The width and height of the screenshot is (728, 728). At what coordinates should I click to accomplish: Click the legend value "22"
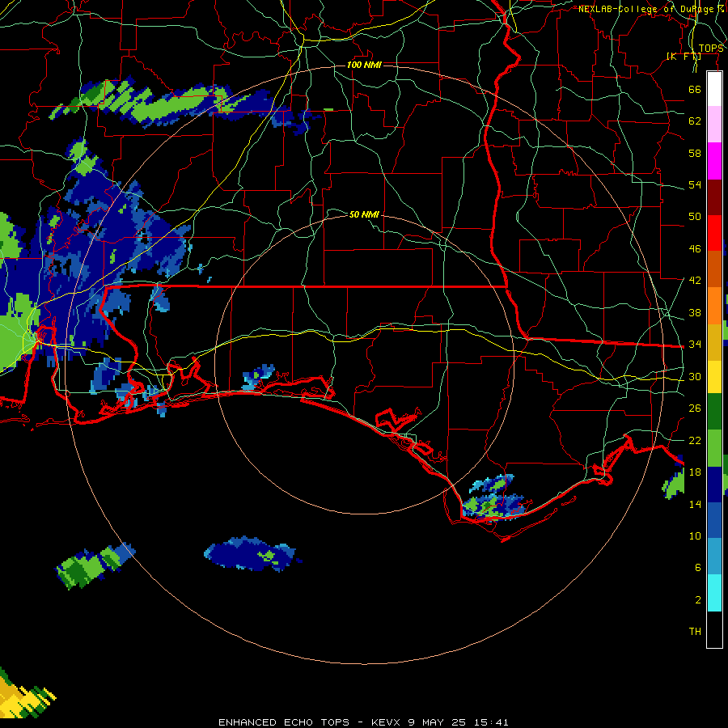[x=695, y=440]
